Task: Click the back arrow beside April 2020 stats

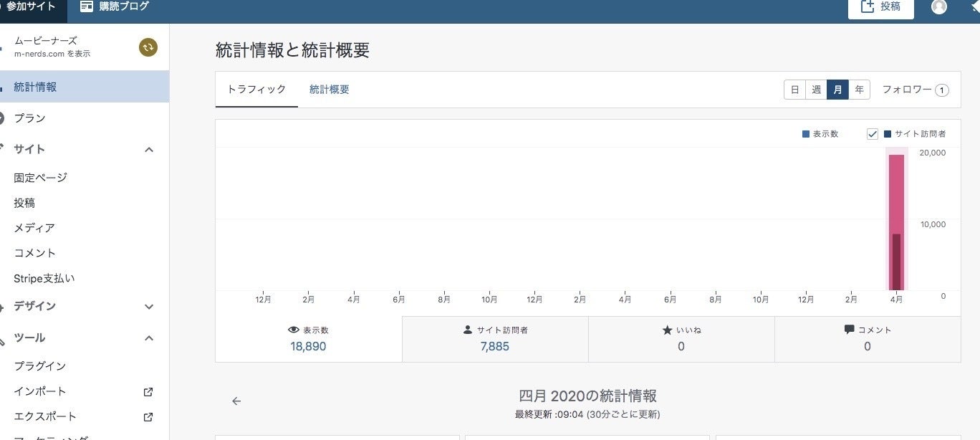Action: click(236, 401)
